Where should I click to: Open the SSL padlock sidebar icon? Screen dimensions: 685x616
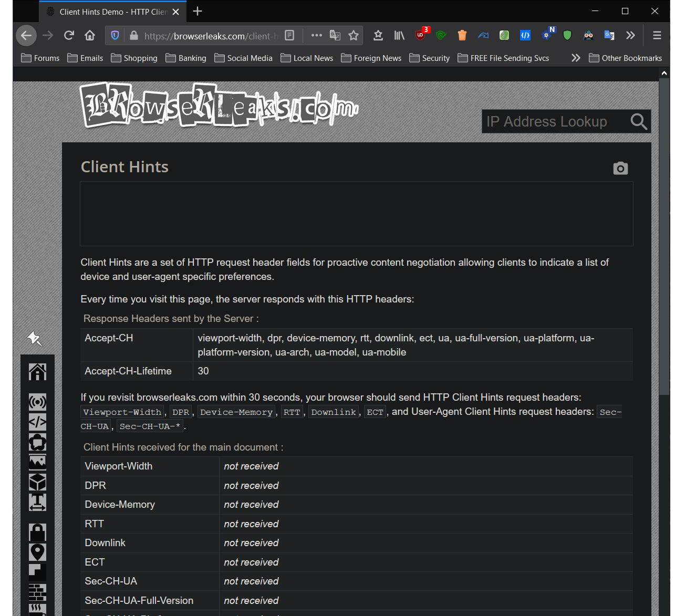tap(37, 533)
